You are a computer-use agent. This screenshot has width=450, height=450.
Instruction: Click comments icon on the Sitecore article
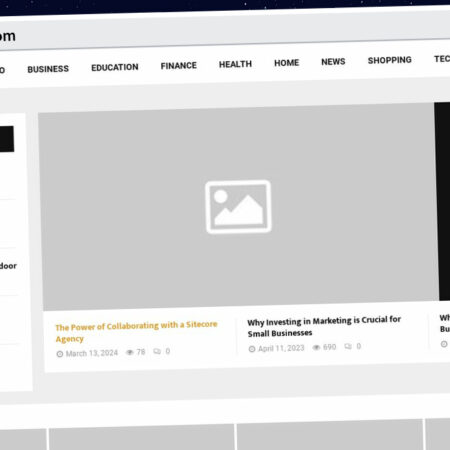(157, 351)
